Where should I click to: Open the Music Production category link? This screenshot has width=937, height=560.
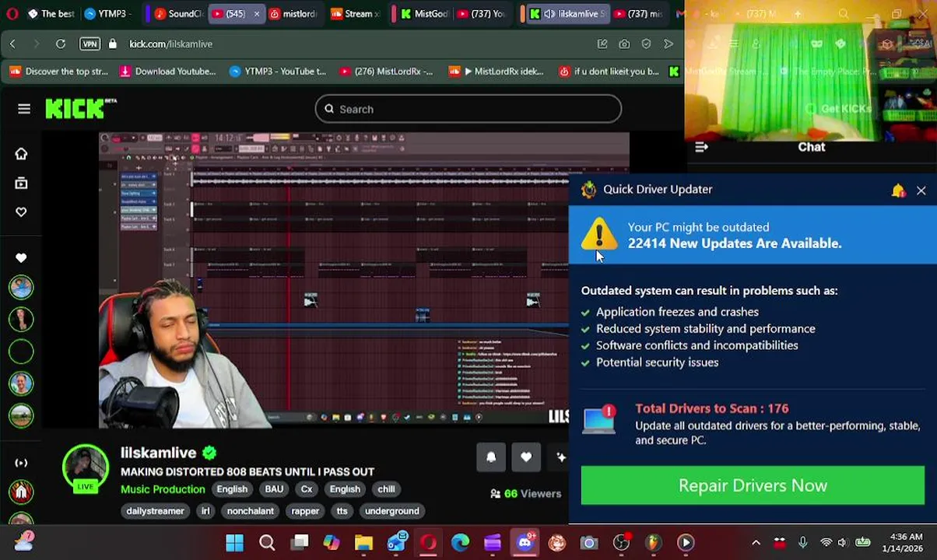point(163,489)
